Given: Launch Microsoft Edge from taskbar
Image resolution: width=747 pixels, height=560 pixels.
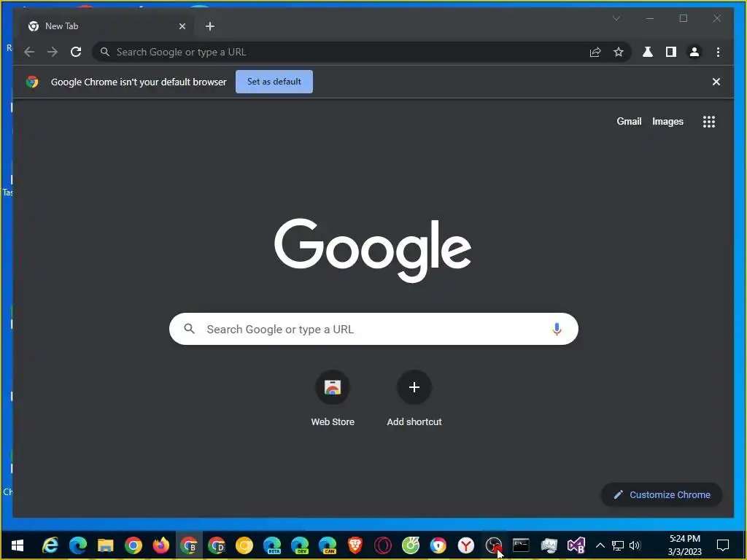Looking at the screenshot, I should 77,545.
